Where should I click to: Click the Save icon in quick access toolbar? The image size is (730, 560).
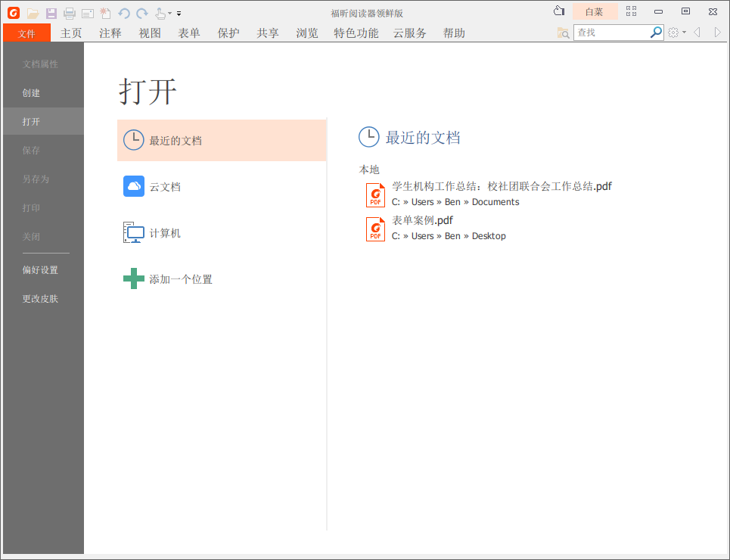tap(51, 13)
